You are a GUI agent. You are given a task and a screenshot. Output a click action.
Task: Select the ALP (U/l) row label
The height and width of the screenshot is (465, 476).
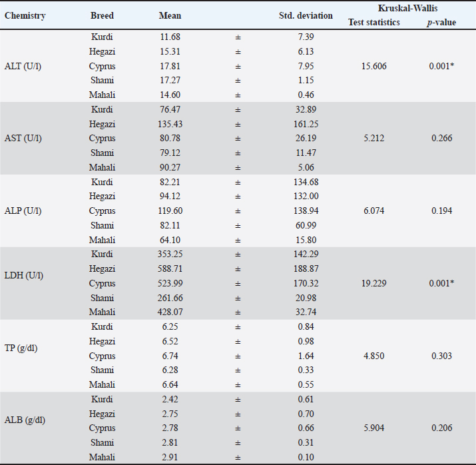[23, 211]
